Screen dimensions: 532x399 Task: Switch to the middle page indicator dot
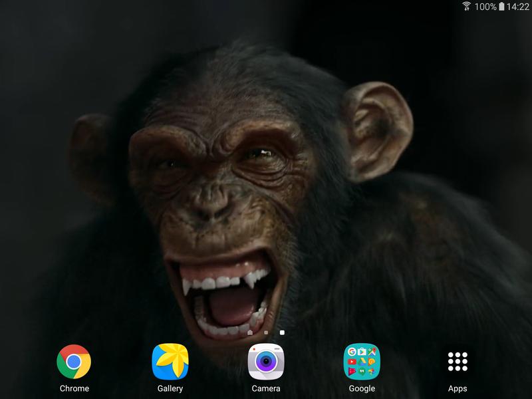(x=266, y=332)
